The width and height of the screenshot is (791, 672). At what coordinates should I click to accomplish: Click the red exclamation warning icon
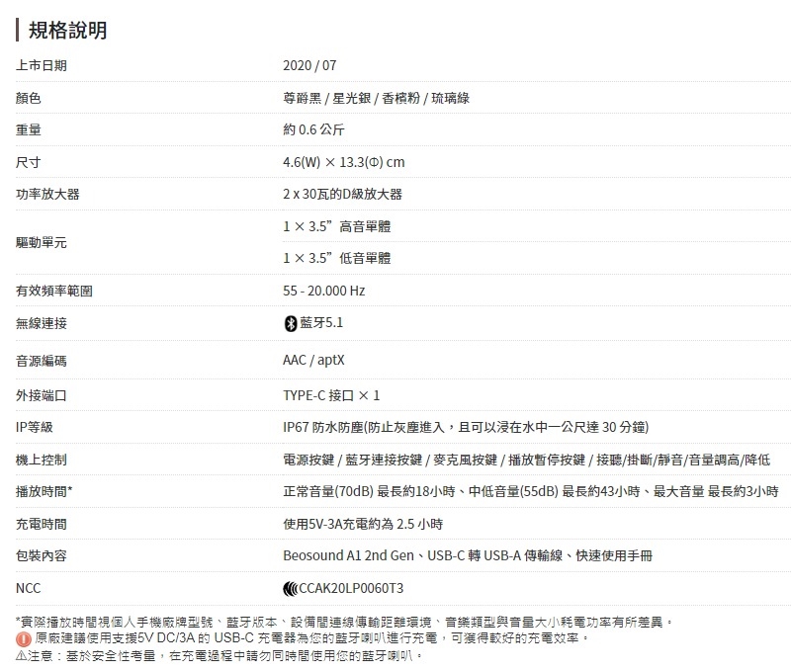24,638
